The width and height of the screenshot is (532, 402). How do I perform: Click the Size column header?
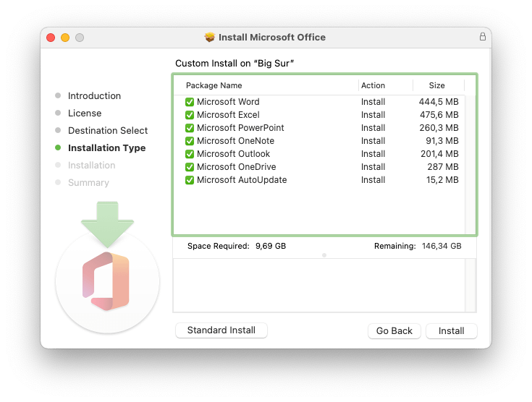[436, 85]
